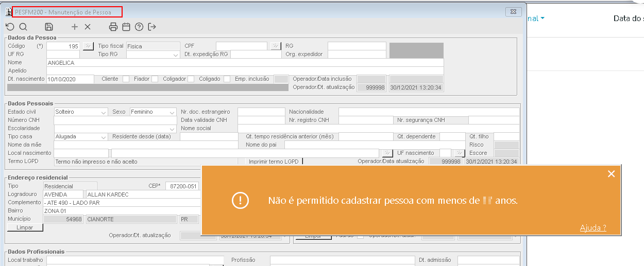This screenshot has width=644, height=266.
Task: Click the Código input field
Action: [x=63, y=46]
